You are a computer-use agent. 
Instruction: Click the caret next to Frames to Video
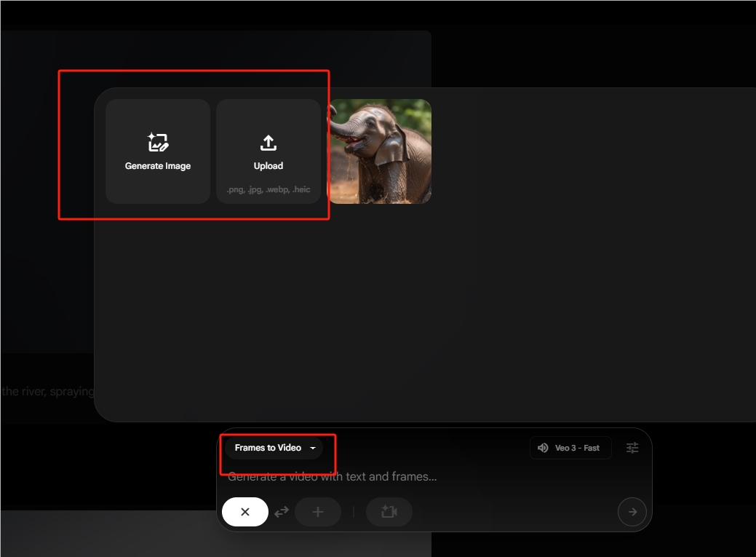(x=313, y=448)
